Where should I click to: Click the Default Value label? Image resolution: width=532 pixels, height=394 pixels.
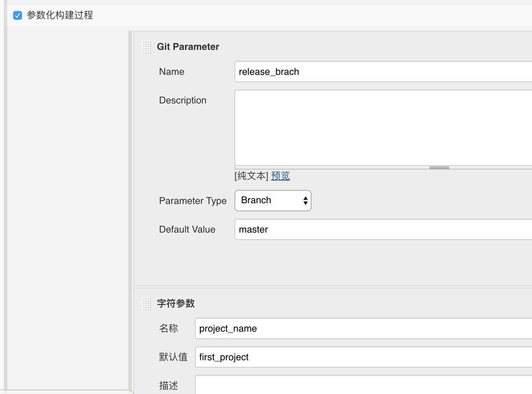tap(187, 229)
